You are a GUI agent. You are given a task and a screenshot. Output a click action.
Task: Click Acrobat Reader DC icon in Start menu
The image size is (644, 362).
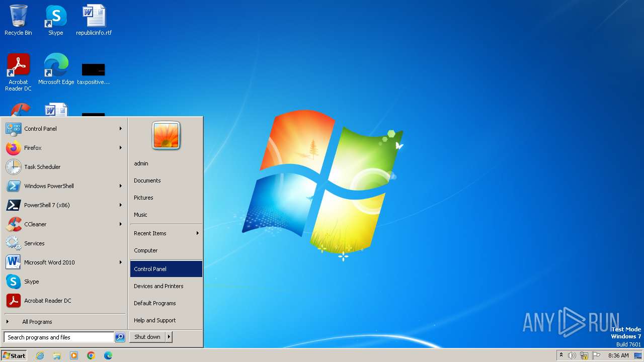tap(13, 301)
